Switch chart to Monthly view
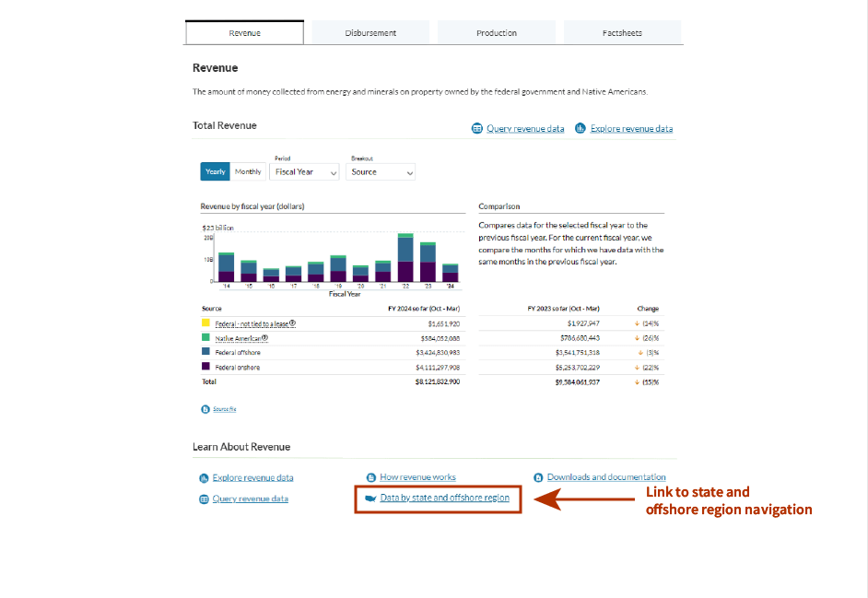 (248, 171)
